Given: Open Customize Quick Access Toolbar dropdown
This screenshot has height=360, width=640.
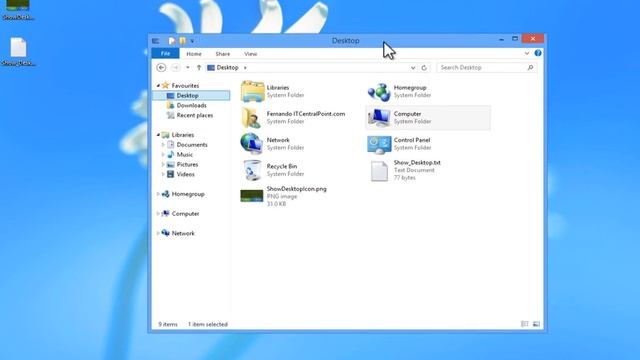Looking at the screenshot, I should click(192, 41).
